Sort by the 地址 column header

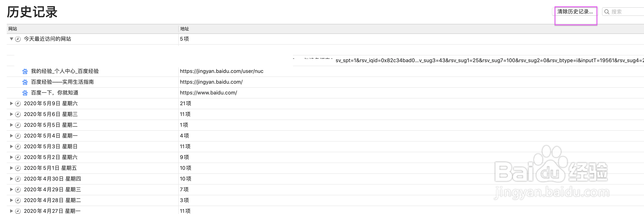pos(184,29)
